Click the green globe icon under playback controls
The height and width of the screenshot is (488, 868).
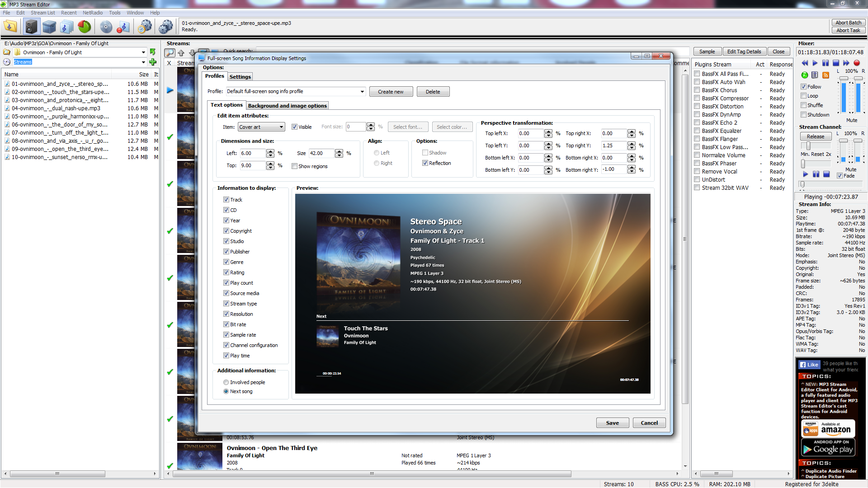pos(805,75)
